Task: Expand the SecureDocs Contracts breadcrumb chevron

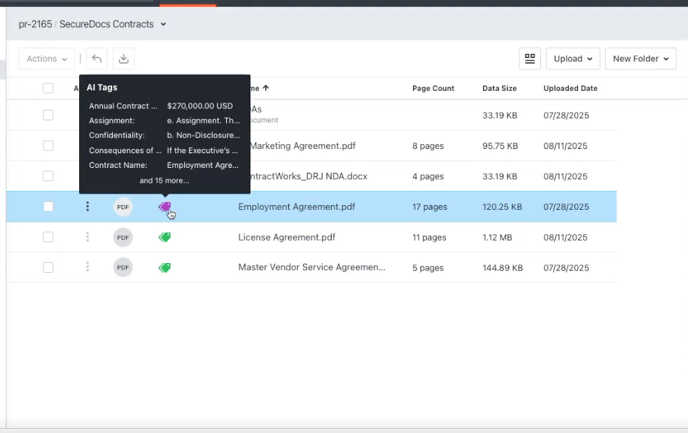Action: click(163, 24)
